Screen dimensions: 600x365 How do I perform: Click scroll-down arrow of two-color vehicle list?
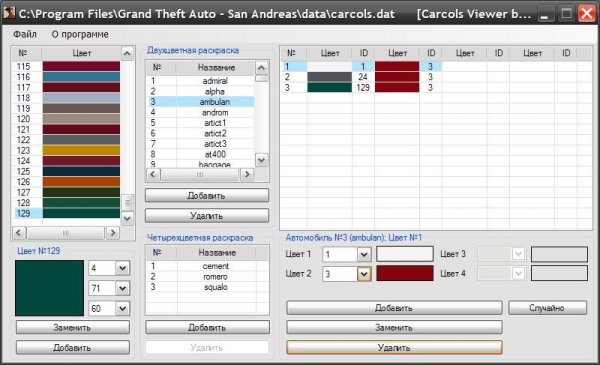(261, 160)
